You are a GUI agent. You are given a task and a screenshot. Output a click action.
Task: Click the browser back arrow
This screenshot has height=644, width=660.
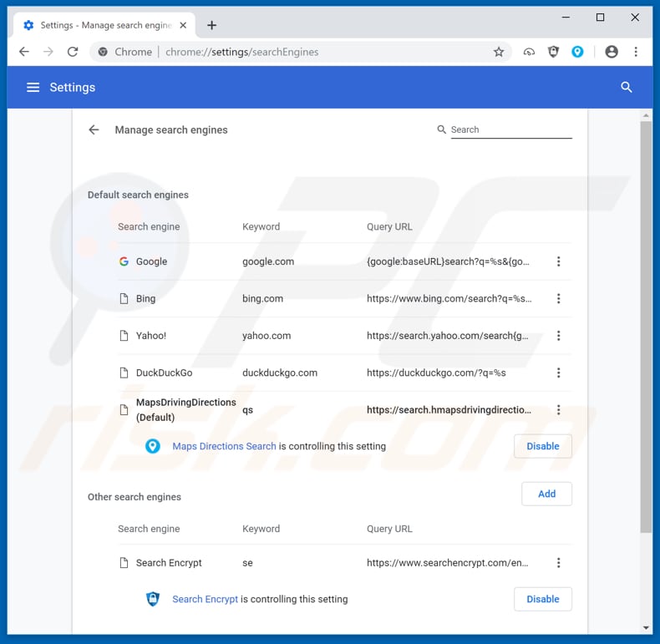(24, 52)
